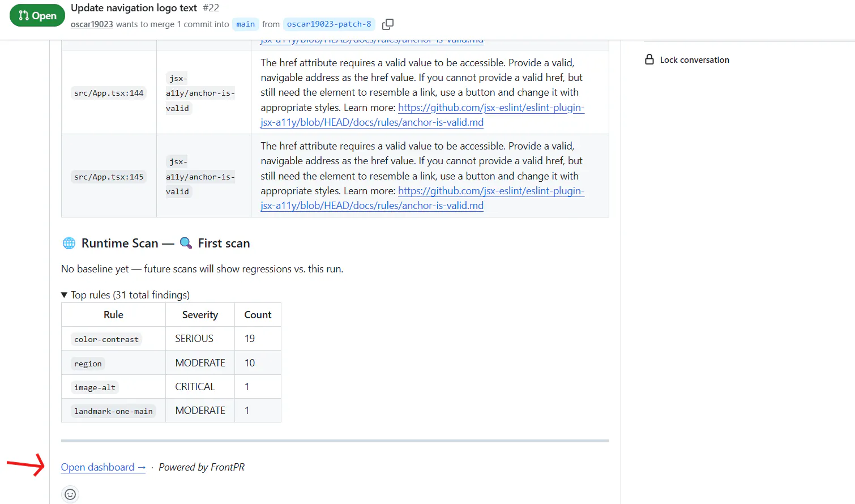Screen dimensions: 855x504
Task: Open anchor-is-valid docs link in App.tsx:145 row
Action: [422, 198]
